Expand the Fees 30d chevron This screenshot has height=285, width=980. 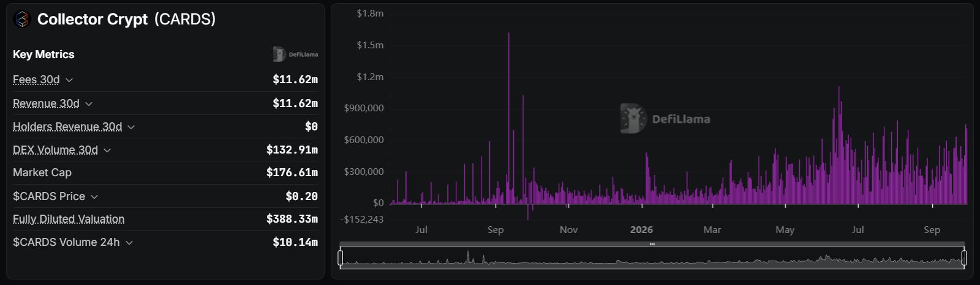pyautogui.click(x=69, y=80)
